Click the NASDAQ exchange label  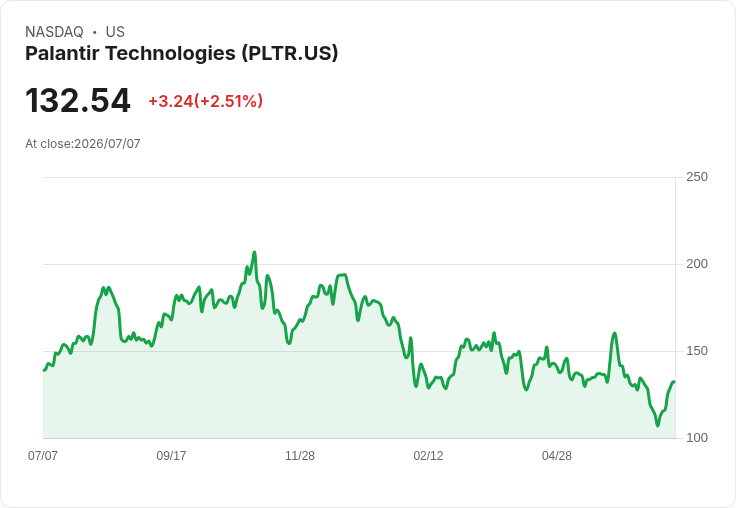[54, 32]
